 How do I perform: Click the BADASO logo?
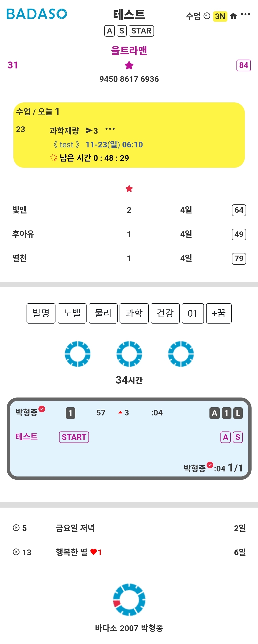click(37, 14)
